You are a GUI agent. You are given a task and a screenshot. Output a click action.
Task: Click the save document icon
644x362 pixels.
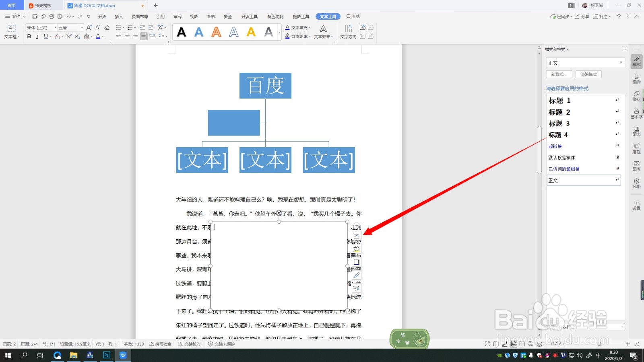pos(35,16)
